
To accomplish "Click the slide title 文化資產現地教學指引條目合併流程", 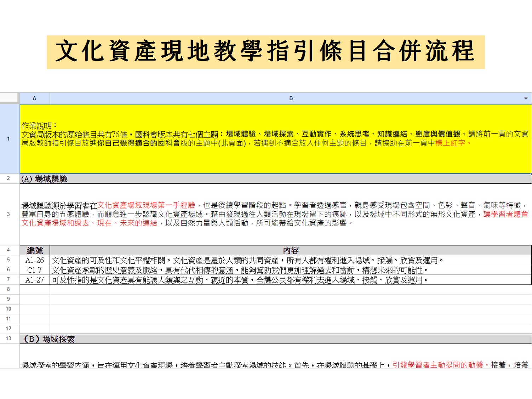I will click(265, 52).
